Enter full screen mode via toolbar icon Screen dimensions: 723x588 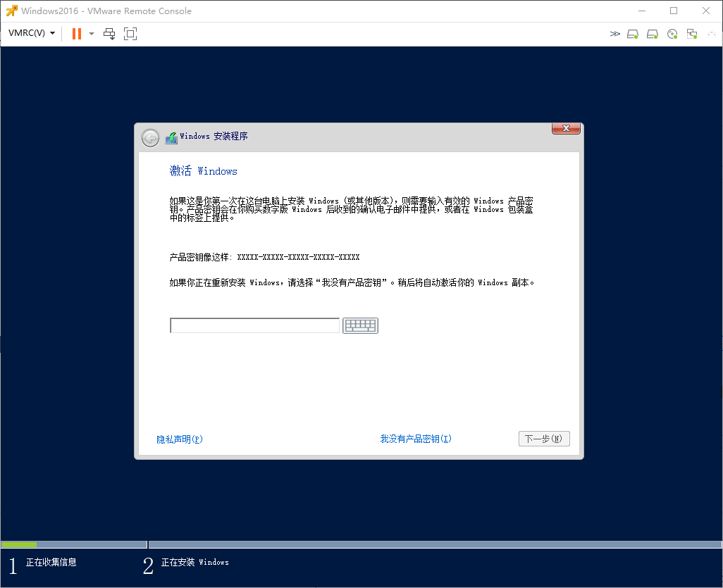pos(130,34)
